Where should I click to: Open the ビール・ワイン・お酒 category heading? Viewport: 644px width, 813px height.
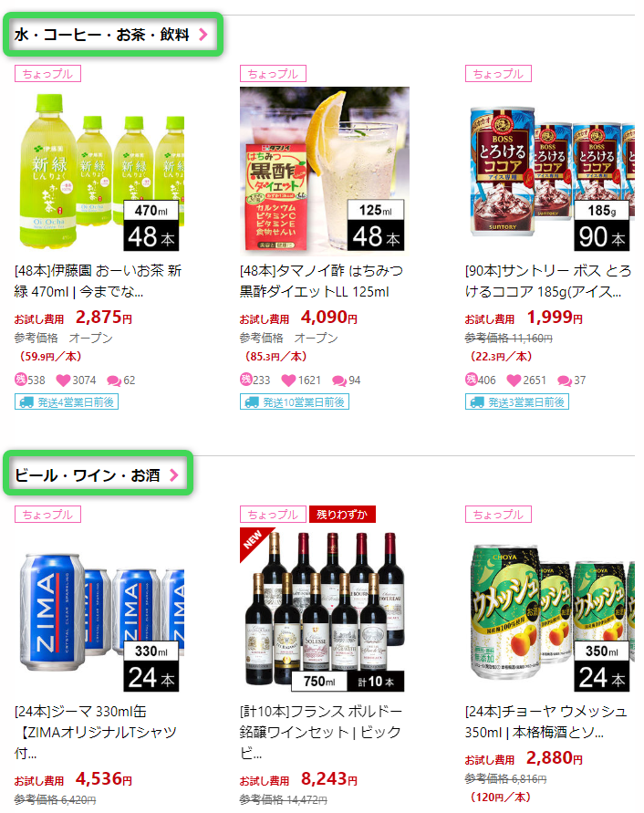[x=87, y=475]
